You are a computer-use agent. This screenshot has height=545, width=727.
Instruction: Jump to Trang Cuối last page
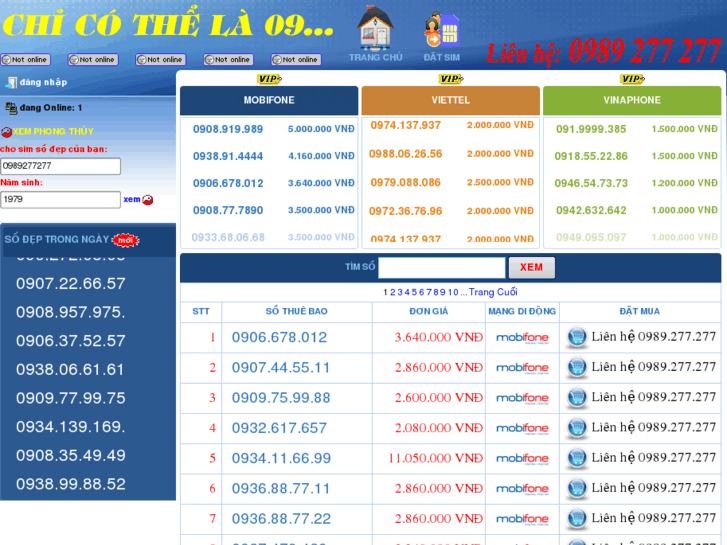tap(493, 292)
